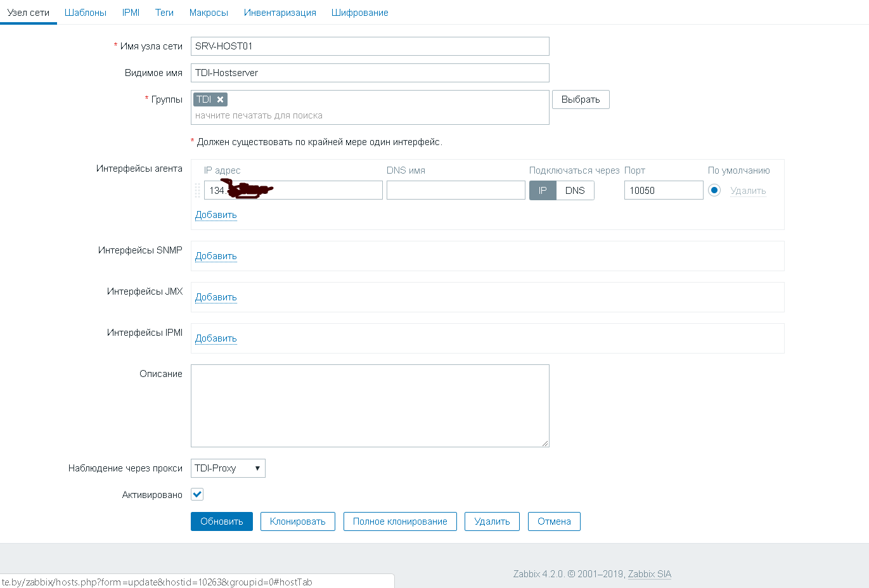Switch to the Шаблоны tab
Screen dimensions: 869x588
(x=85, y=12)
